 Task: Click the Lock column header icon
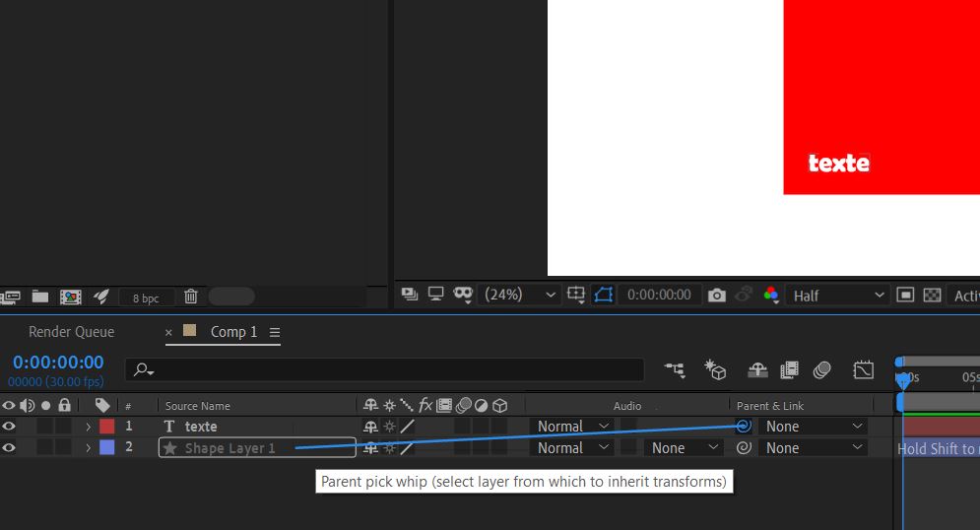[x=64, y=405]
